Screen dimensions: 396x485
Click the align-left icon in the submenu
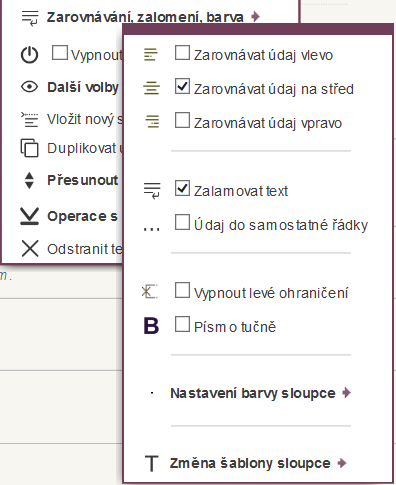[x=151, y=55]
